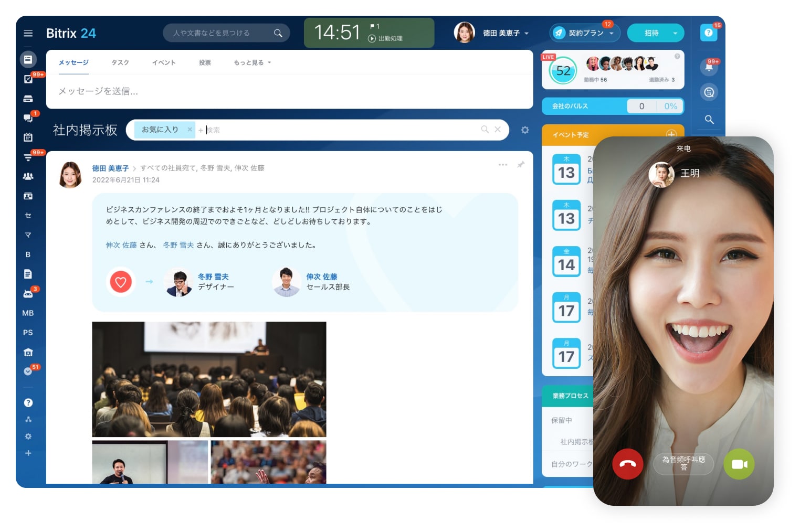Open the messenger chat bubble on right bar
This screenshot has height=532, width=800.
[709, 92]
